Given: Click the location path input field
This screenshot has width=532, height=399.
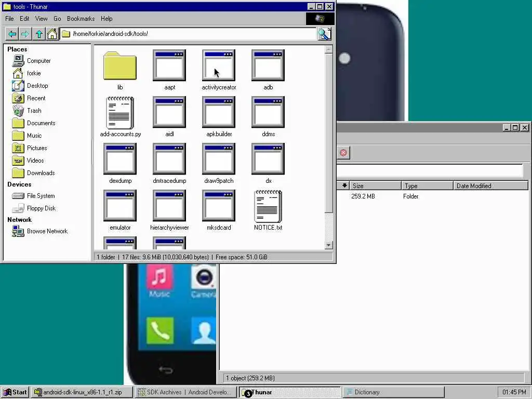Looking at the screenshot, I should (x=188, y=34).
